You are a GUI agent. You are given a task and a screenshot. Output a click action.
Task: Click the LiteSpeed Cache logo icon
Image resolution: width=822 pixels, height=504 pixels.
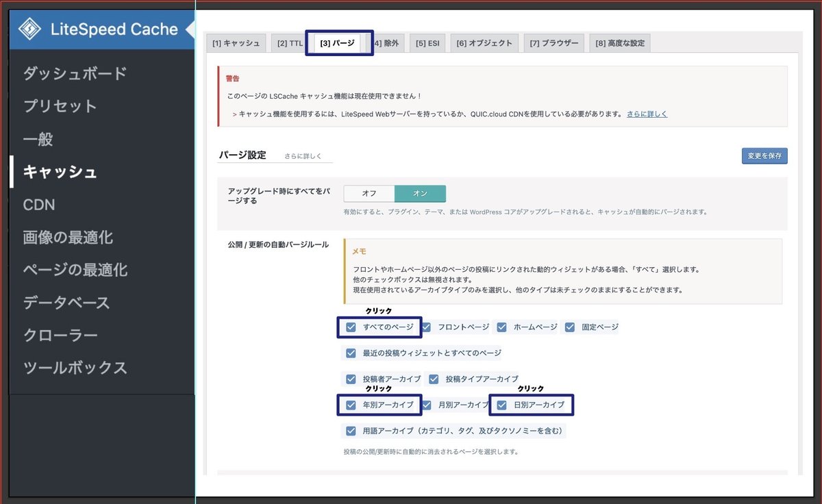coord(29,29)
